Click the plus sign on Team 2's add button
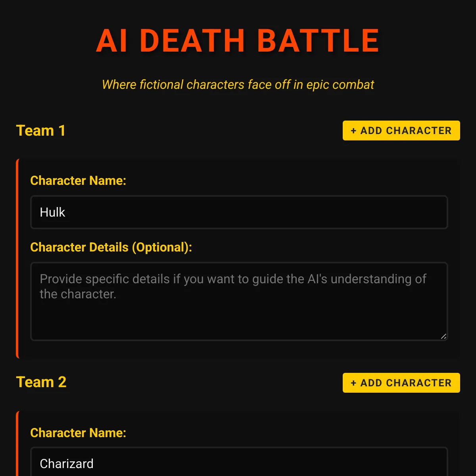 point(353,383)
